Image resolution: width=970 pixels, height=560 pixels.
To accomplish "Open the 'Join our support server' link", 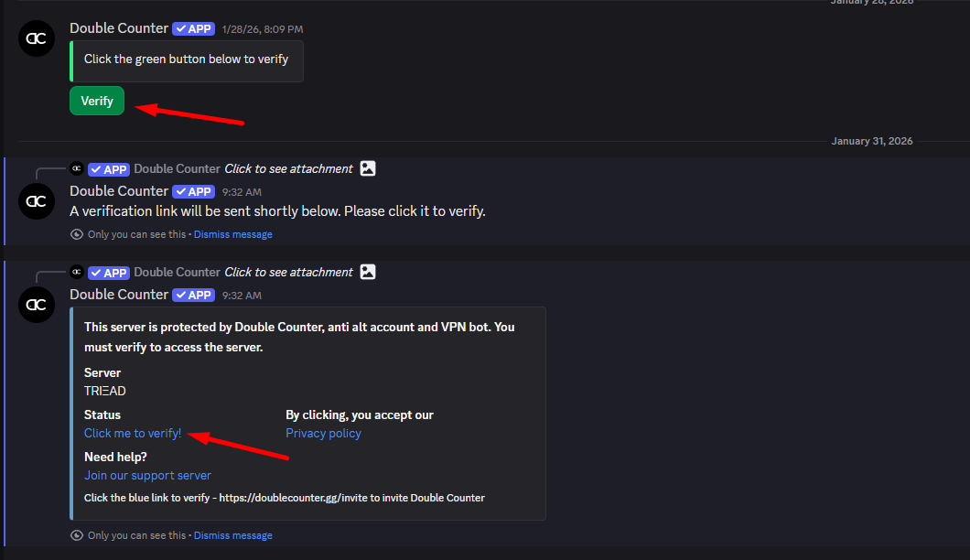I will point(147,475).
